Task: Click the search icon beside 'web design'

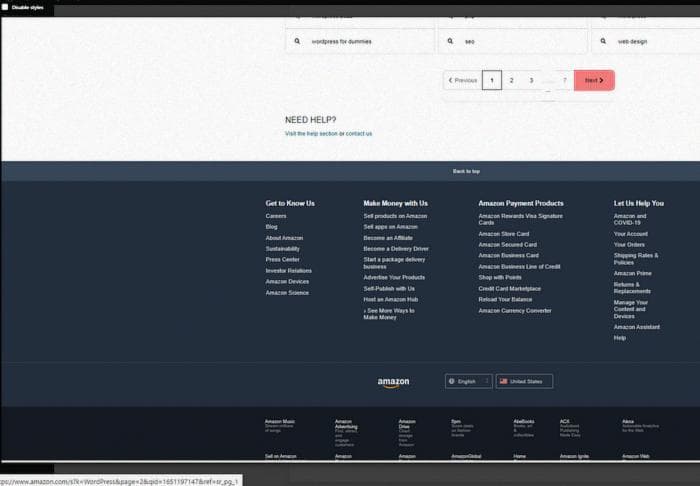Action: tap(604, 41)
